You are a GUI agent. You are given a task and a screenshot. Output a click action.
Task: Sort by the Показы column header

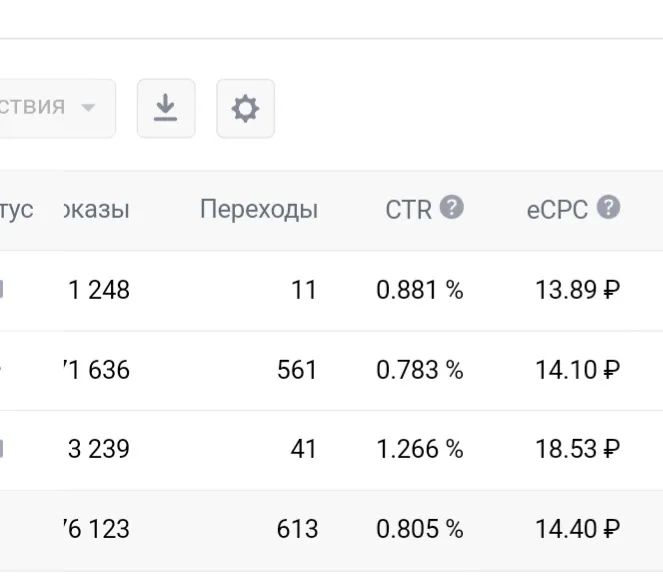tap(96, 209)
